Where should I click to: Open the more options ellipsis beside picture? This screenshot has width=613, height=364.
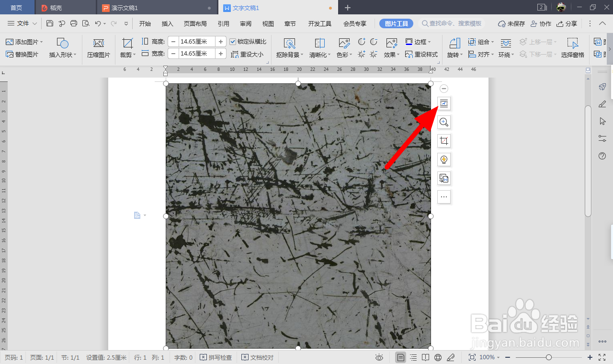pos(444,197)
